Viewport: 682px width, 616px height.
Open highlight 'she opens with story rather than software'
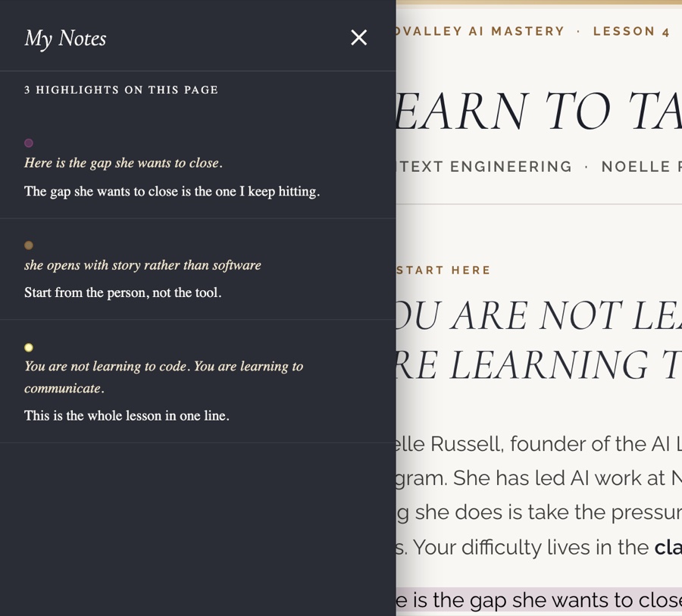click(142, 265)
